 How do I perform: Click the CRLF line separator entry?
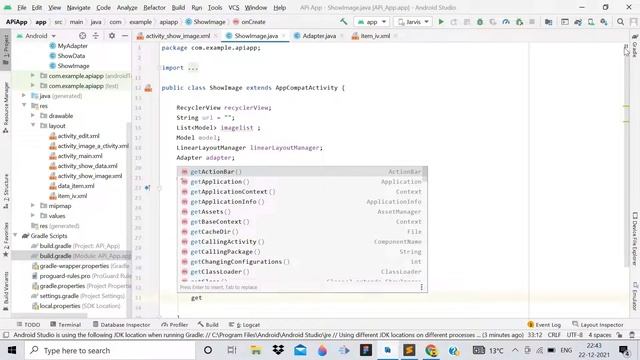554,335
